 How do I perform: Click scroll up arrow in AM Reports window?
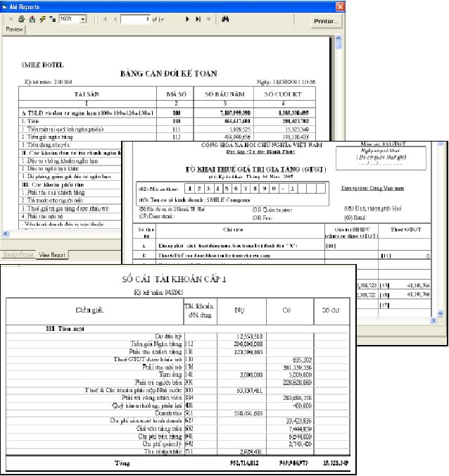coord(339,38)
